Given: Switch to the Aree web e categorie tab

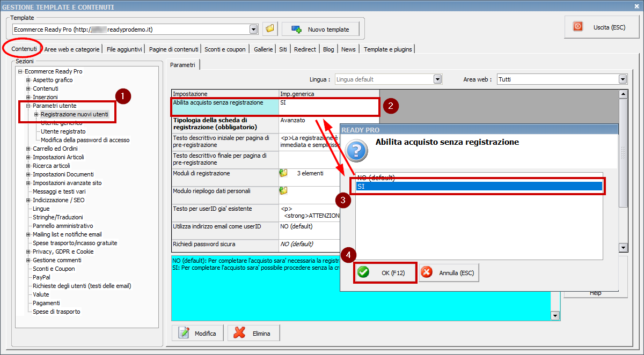Looking at the screenshot, I should [72, 49].
